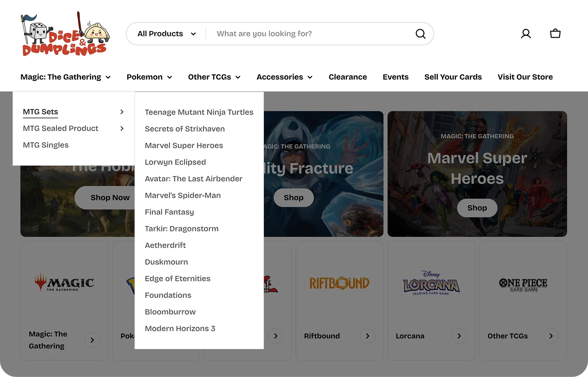Expand the MTG Sealed Product submenu arrow
Viewport: 588px width, 377px height.
click(122, 128)
